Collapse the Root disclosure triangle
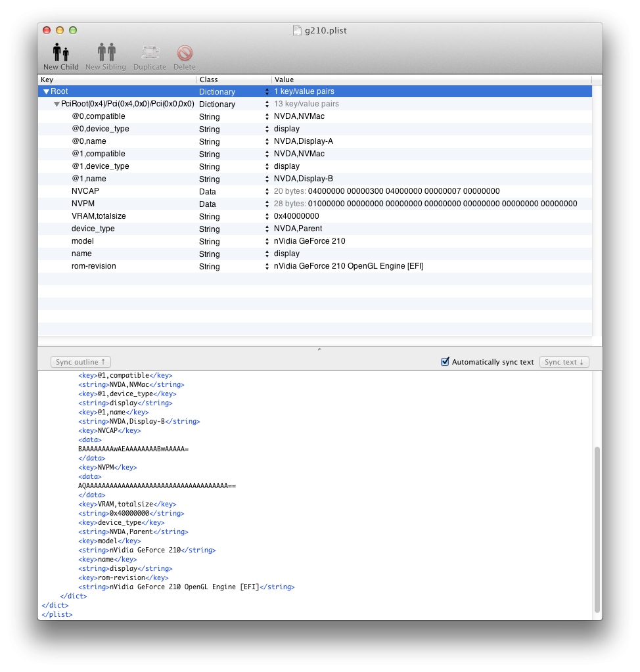Image resolution: width=640 pixels, height=672 pixels. pyautogui.click(x=46, y=92)
